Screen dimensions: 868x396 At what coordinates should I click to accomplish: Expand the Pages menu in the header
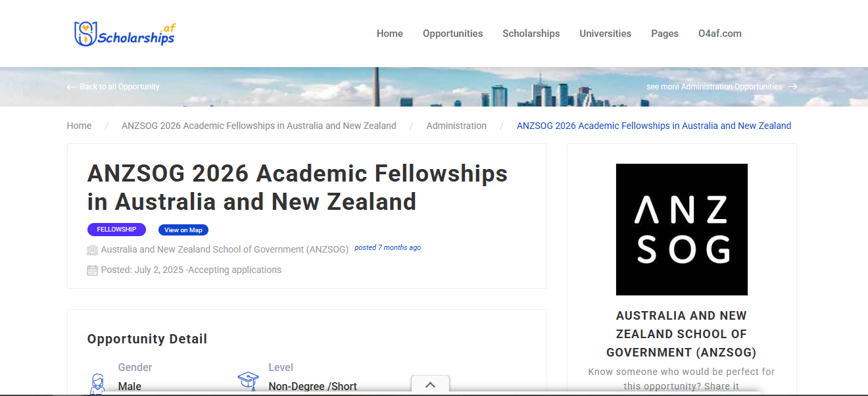tap(664, 34)
